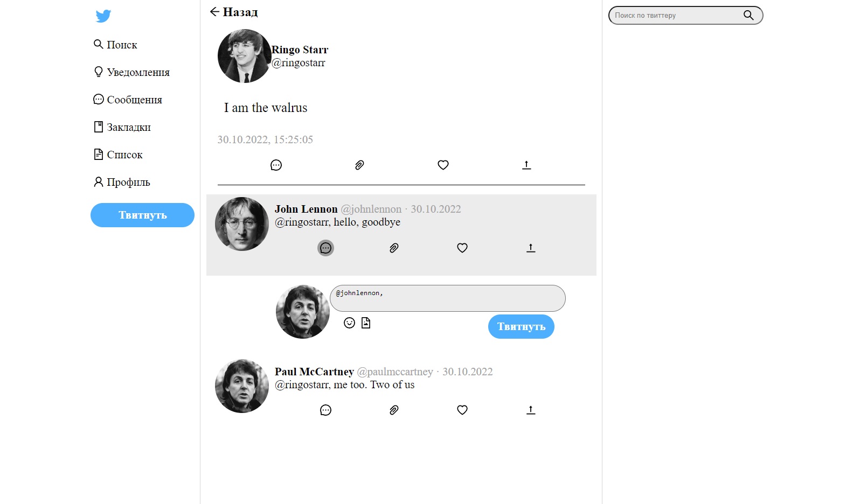Open the emoji picker in the reply box
860x504 pixels.
click(x=349, y=323)
